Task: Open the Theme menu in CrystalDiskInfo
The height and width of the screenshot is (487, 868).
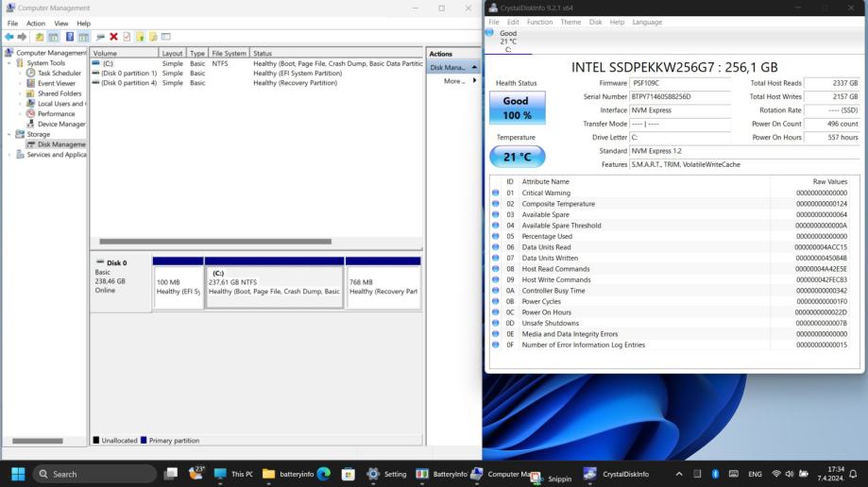Action: 570,22
